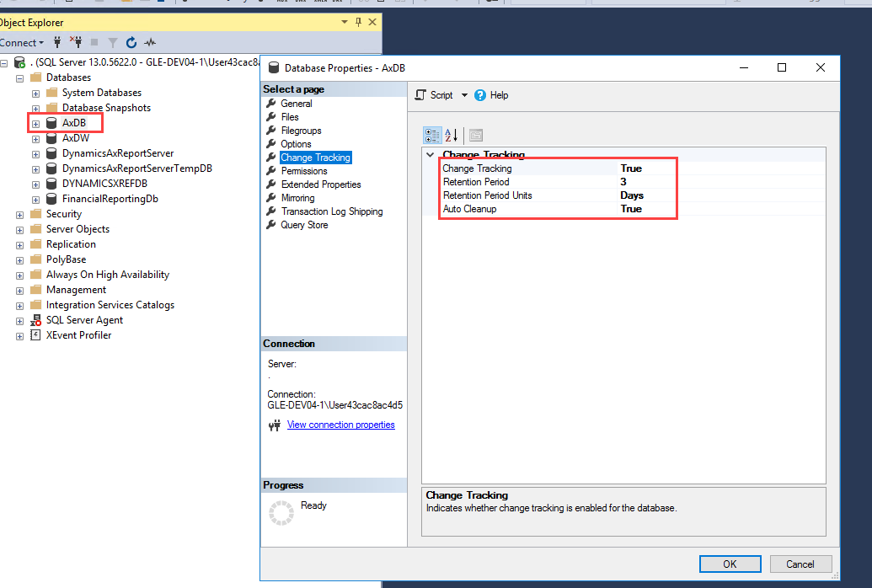Open the Script dropdown arrow
Screen dimensions: 872x588
click(464, 95)
